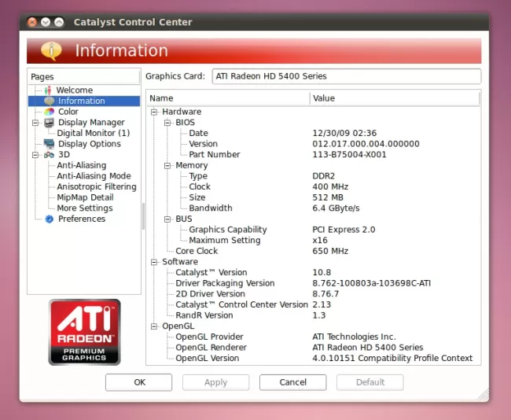Select the OpenGL Version row
The image size is (511, 420).
[x=314, y=359]
